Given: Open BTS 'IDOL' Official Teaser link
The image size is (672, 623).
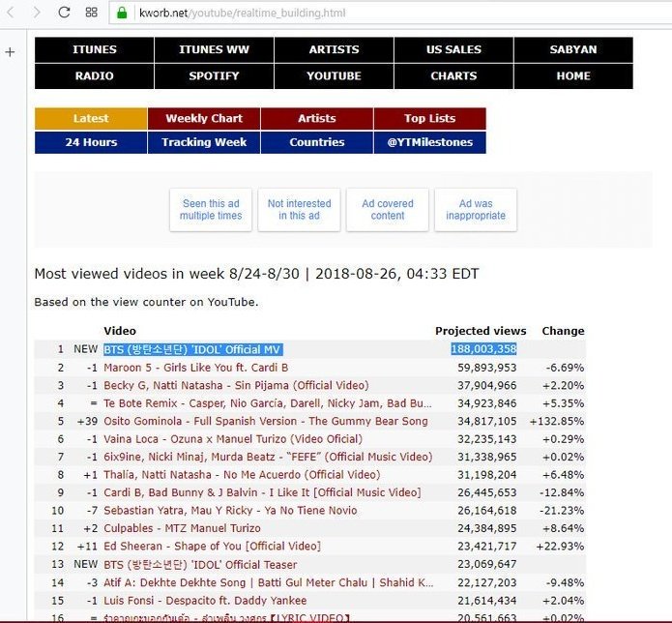Looking at the screenshot, I should tap(200, 565).
